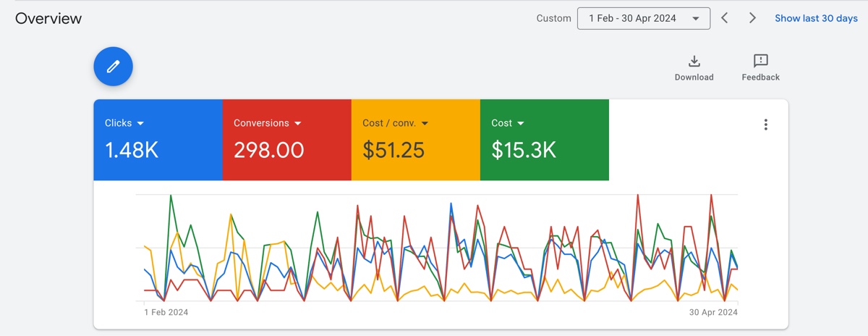Screen dimensions: 868x336
Task: Click the Show last 30 days link
Action: tap(816, 18)
